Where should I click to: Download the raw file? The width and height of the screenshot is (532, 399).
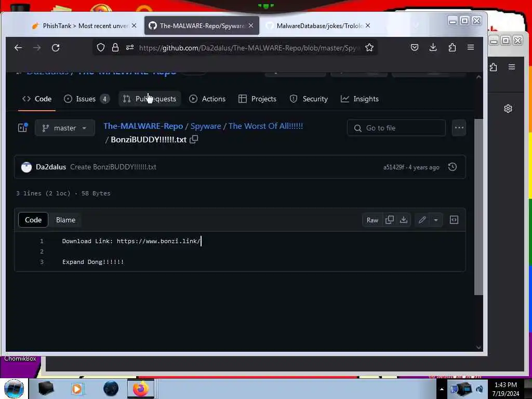(x=403, y=220)
